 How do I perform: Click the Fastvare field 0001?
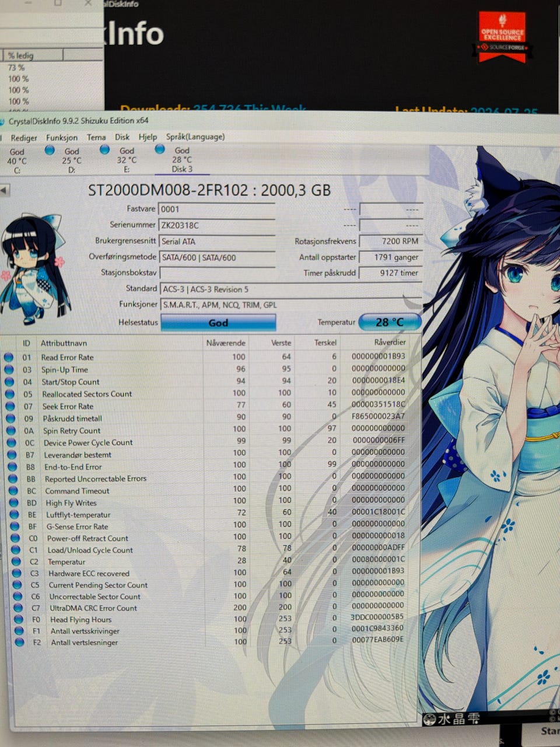216,209
